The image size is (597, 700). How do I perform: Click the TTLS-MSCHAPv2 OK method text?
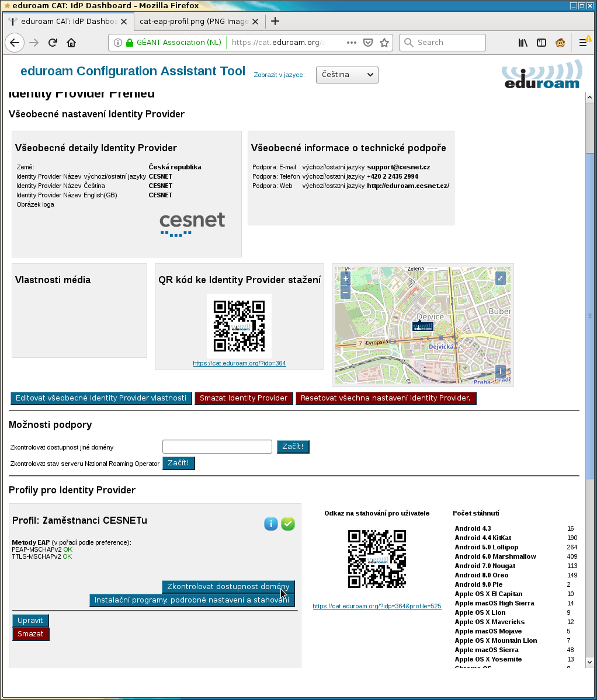tap(42, 557)
